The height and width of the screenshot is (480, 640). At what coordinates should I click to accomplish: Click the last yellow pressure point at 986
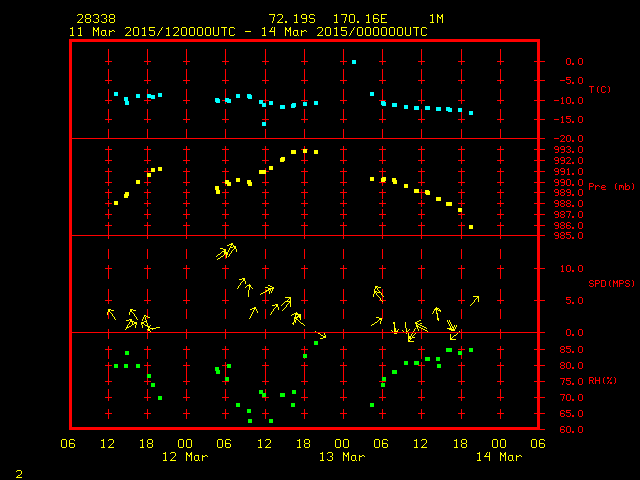pos(471,227)
